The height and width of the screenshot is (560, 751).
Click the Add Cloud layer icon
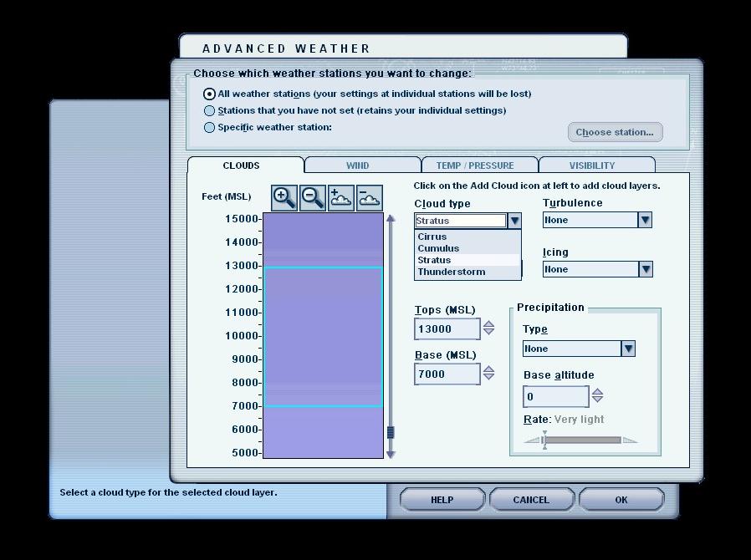tap(341, 198)
